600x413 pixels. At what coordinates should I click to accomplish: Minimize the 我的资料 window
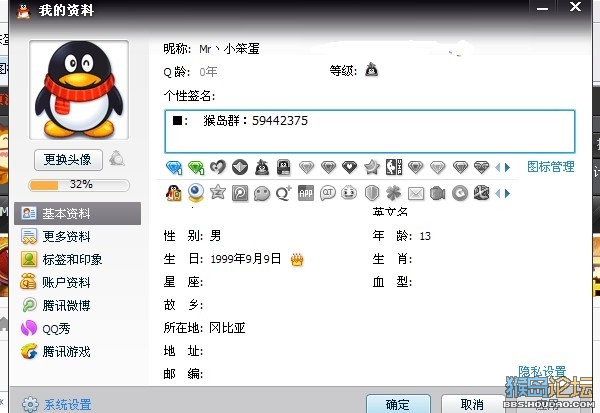coord(542,8)
